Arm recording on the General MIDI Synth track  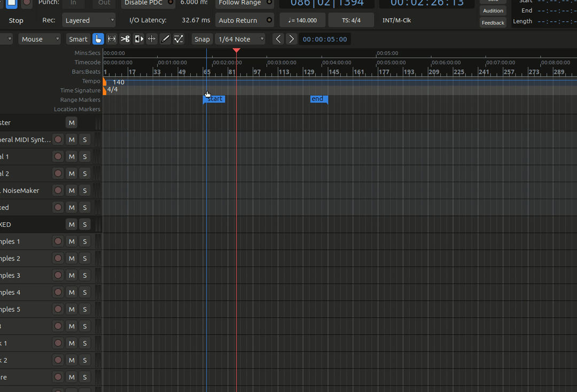58,140
